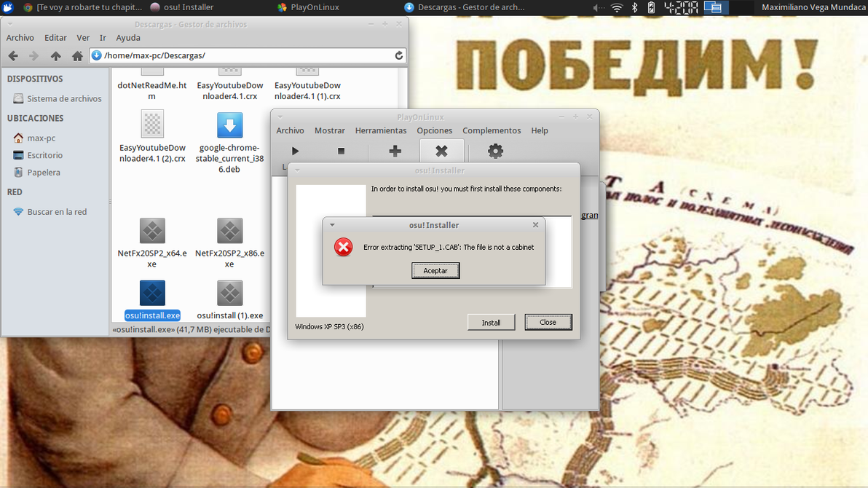Click the panel clock

click(680, 7)
